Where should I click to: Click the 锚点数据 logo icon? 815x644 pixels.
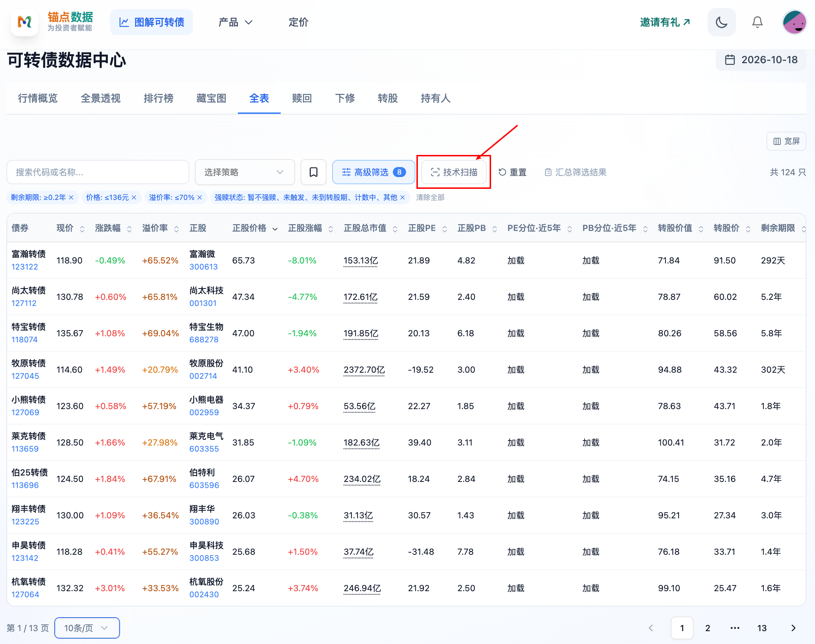[25, 22]
